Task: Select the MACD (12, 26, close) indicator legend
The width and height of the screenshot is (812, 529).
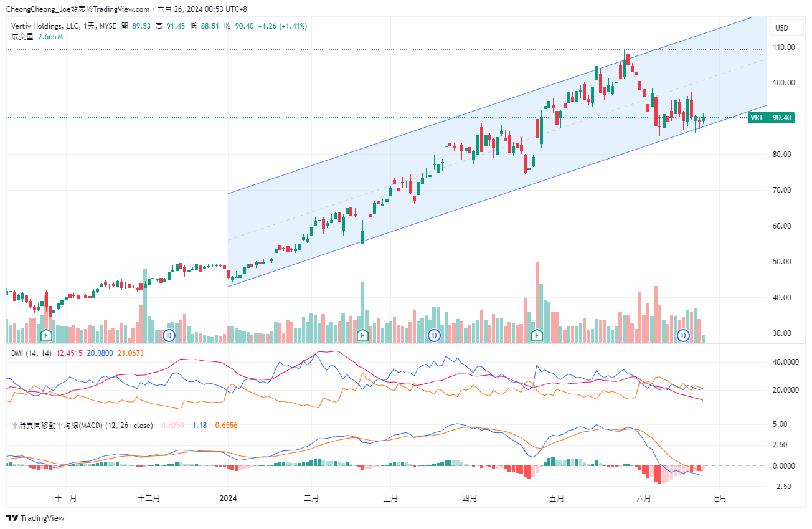Action: 82,426
